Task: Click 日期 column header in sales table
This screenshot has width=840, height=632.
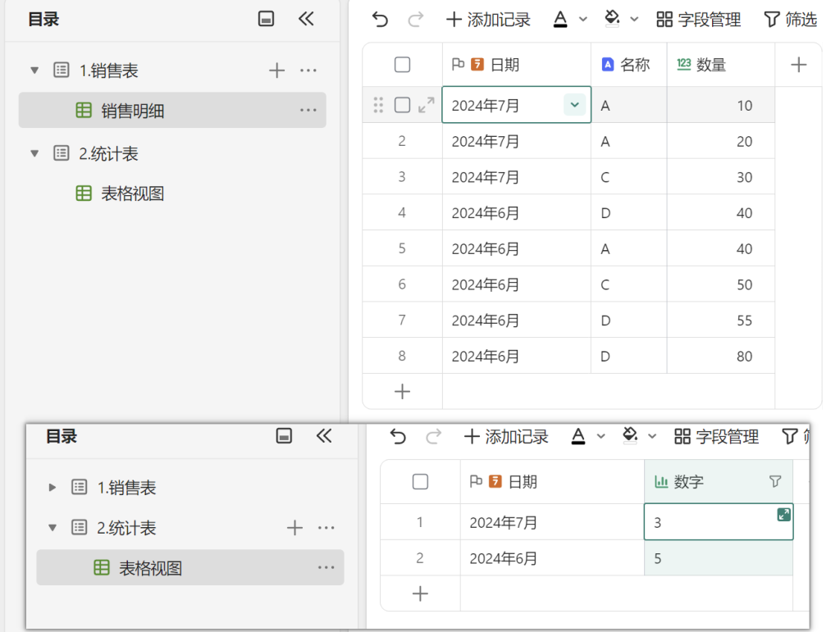Action: pyautogui.click(x=517, y=65)
